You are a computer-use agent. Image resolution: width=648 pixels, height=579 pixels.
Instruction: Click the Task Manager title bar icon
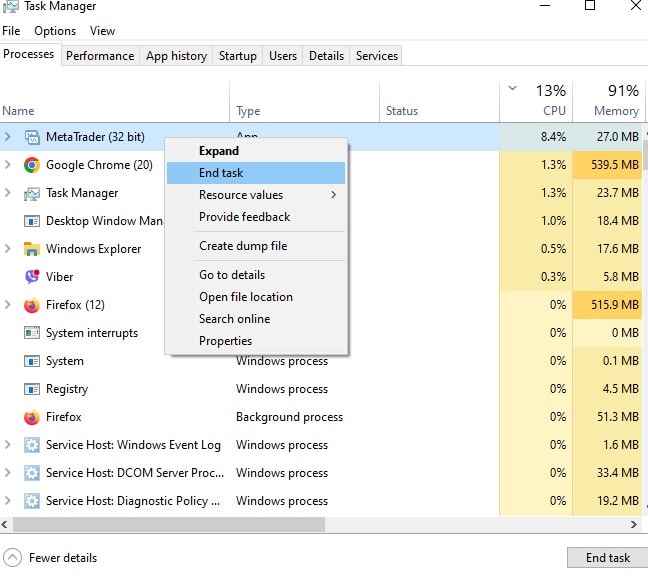10,6
